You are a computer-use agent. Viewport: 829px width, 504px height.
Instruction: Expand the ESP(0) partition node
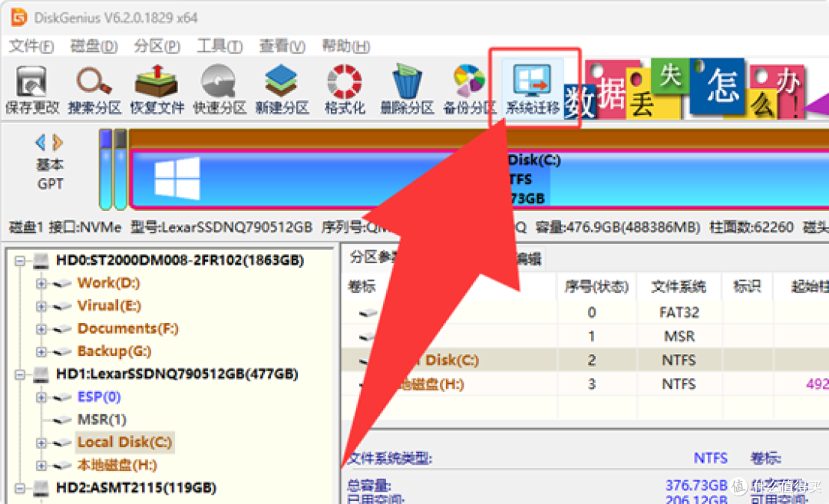click(41, 397)
